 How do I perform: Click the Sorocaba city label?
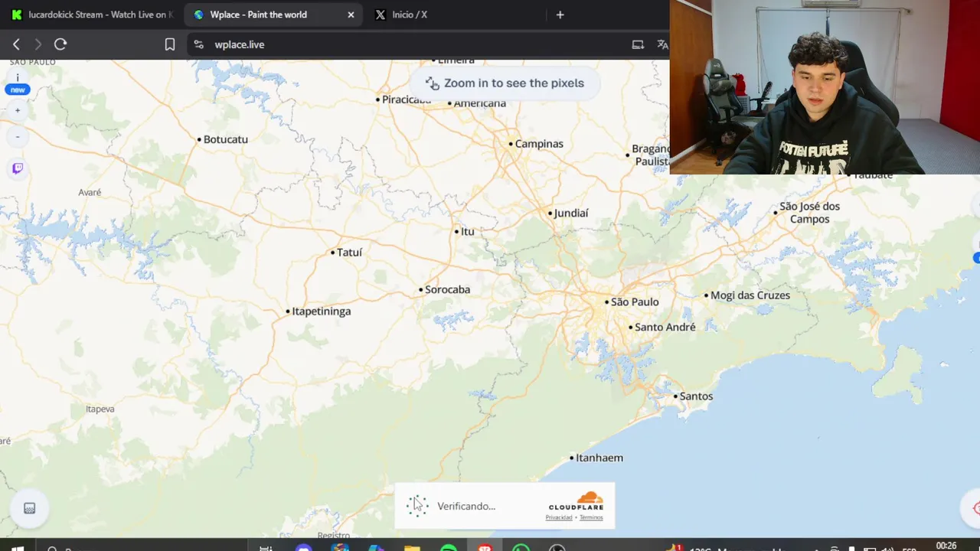(447, 290)
